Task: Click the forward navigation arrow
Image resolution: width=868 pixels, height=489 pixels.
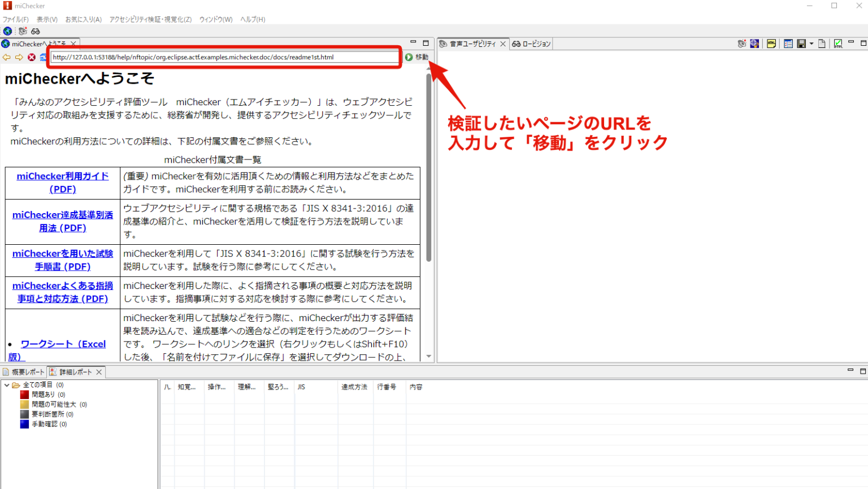Action: click(19, 57)
